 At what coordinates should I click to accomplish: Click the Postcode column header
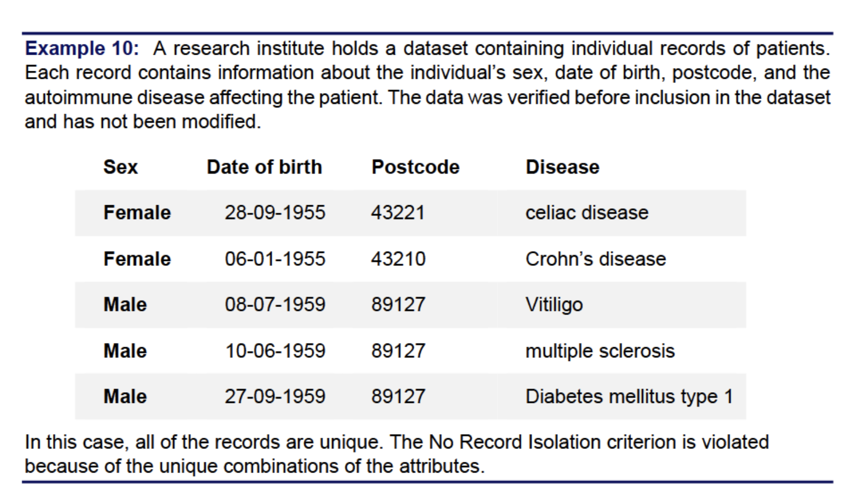(x=416, y=167)
